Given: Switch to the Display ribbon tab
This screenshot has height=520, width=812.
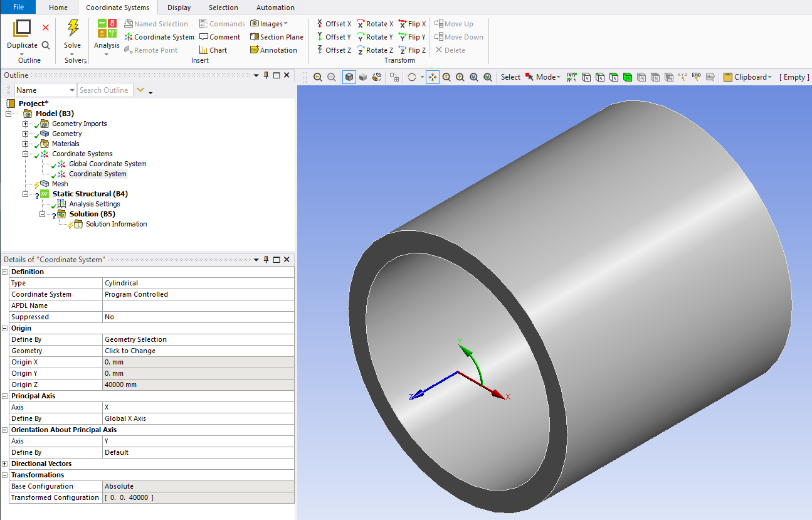Looking at the screenshot, I should click(x=179, y=8).
